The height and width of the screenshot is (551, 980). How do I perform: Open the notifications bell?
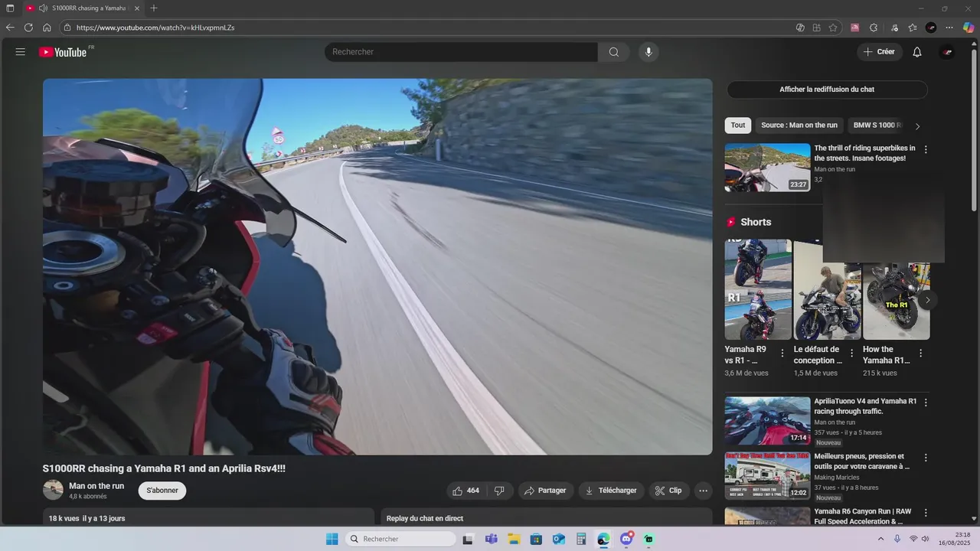[917, 52]
